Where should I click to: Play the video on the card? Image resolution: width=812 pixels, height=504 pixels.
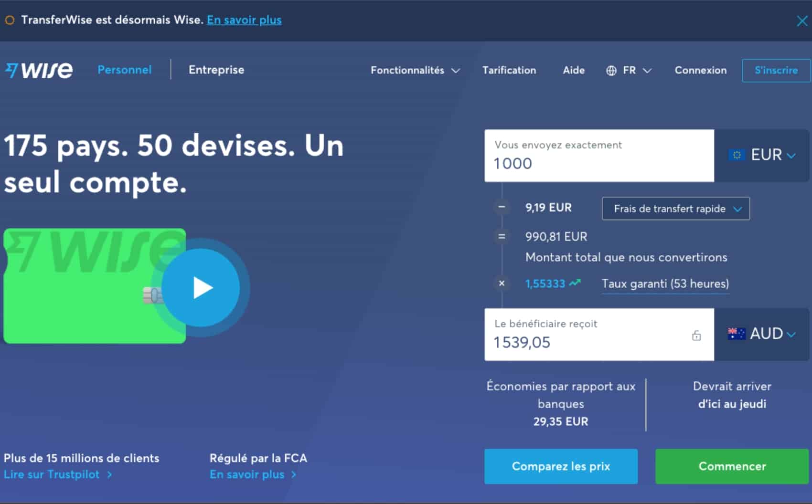tap(201, 288)
